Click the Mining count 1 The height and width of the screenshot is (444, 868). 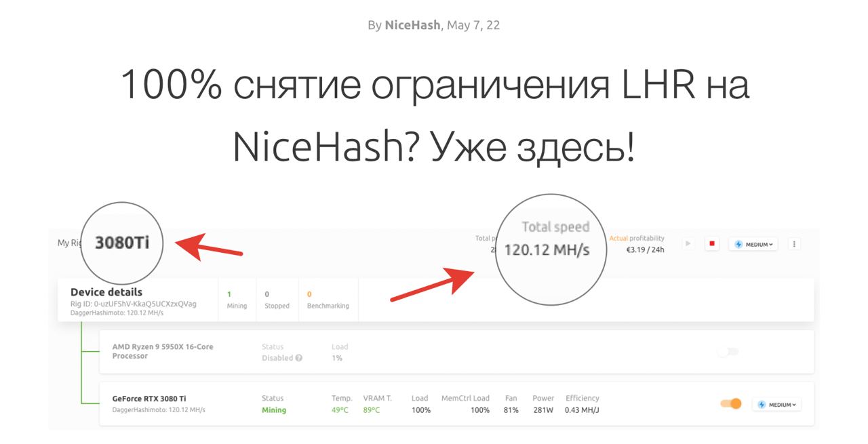tap(229, 294)
